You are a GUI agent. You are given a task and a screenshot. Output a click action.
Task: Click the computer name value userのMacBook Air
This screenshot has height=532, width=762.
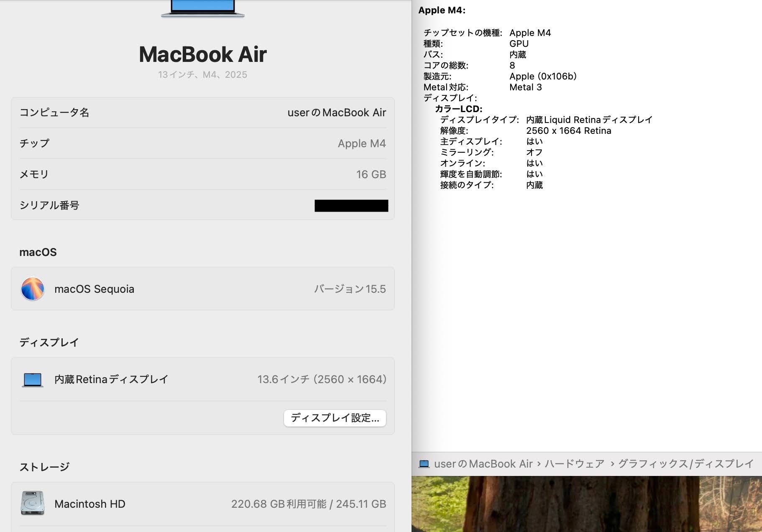tap(337, 113)
